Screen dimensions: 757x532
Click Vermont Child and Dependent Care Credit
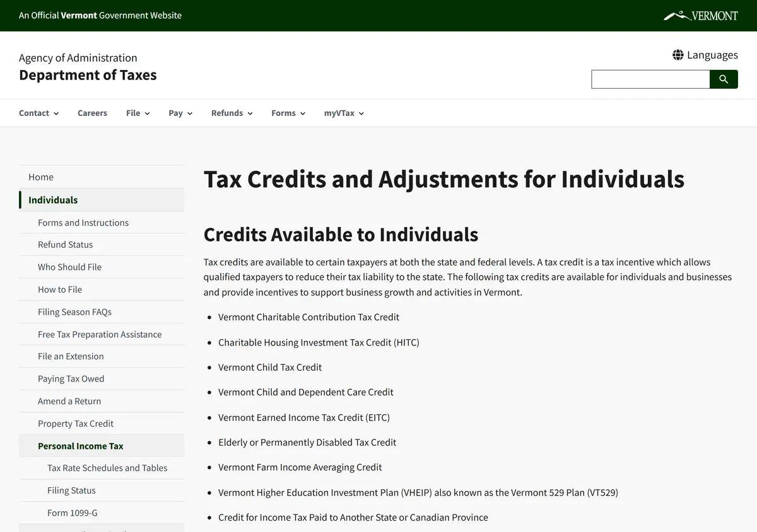306,392
